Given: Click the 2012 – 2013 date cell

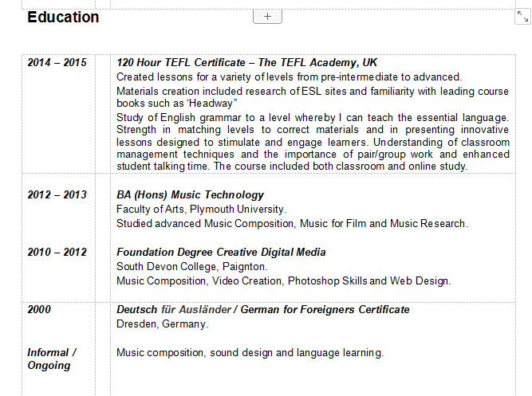Looking at the screenshot, I should pyautogui.click(x=57, y=194).
